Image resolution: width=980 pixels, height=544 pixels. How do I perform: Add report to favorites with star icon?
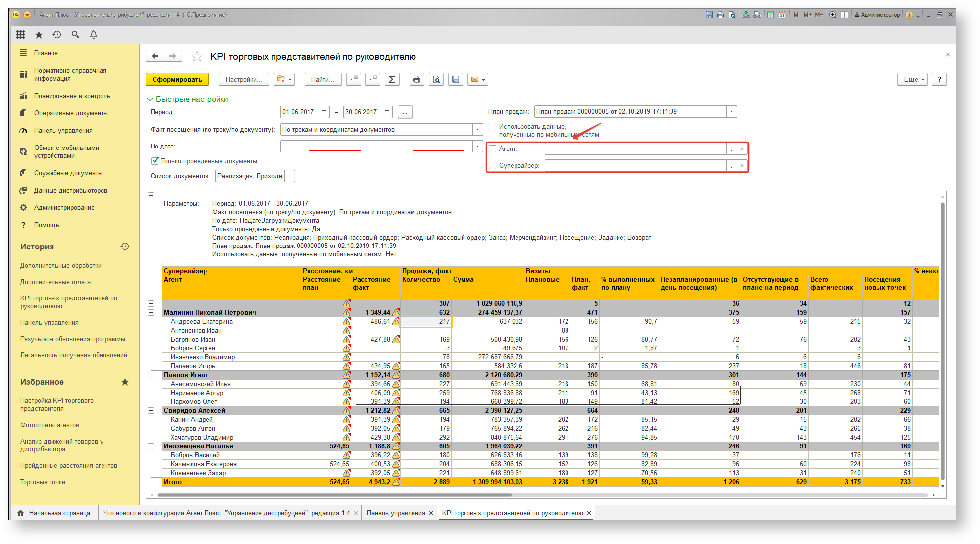[197, 56]
